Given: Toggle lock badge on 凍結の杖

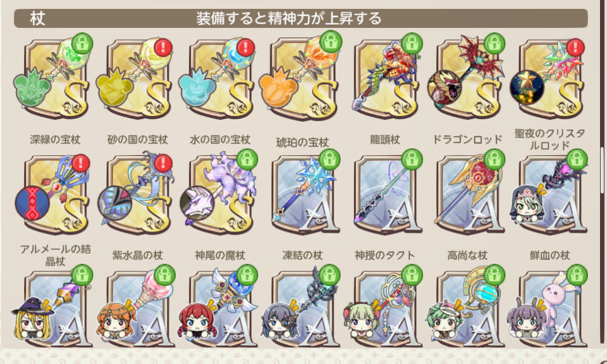Looking at the screenshot, I should coord(329,159).
